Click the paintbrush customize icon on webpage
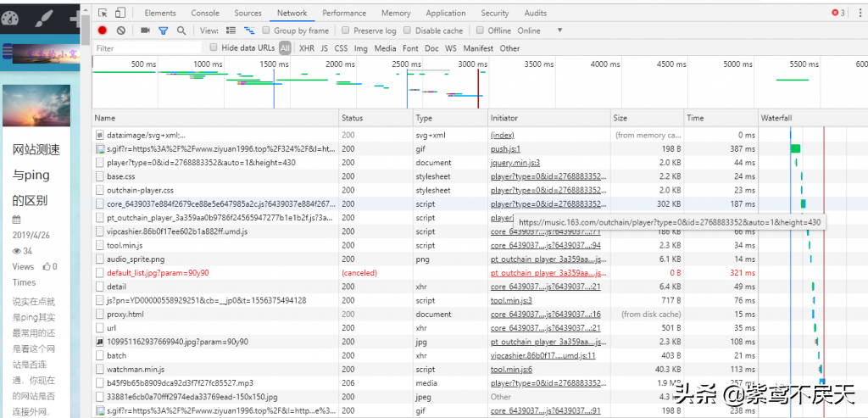The image size is (868, 418). pos(42,19)
